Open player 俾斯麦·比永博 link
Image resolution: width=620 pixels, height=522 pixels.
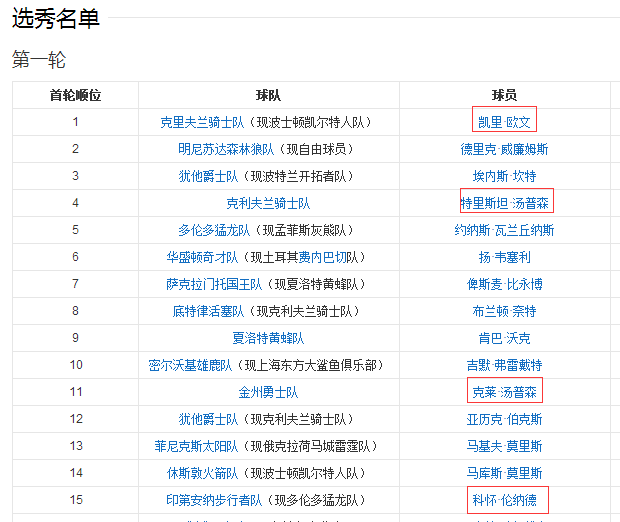(x=504, y=284)
